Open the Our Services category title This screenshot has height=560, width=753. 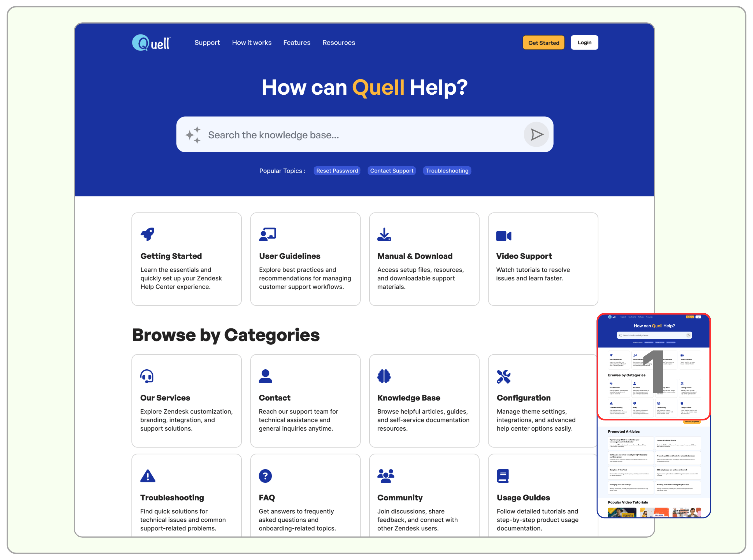(x=165, y=398)
